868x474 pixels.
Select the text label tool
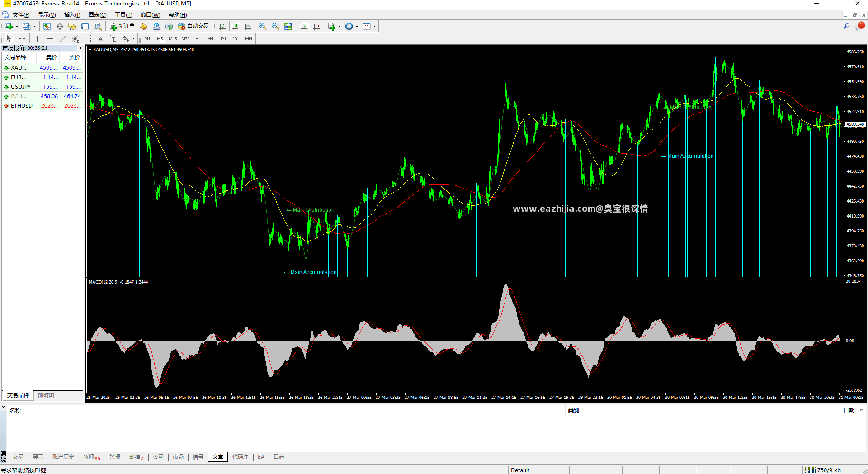pyautogui.click(x=113, y=39)
